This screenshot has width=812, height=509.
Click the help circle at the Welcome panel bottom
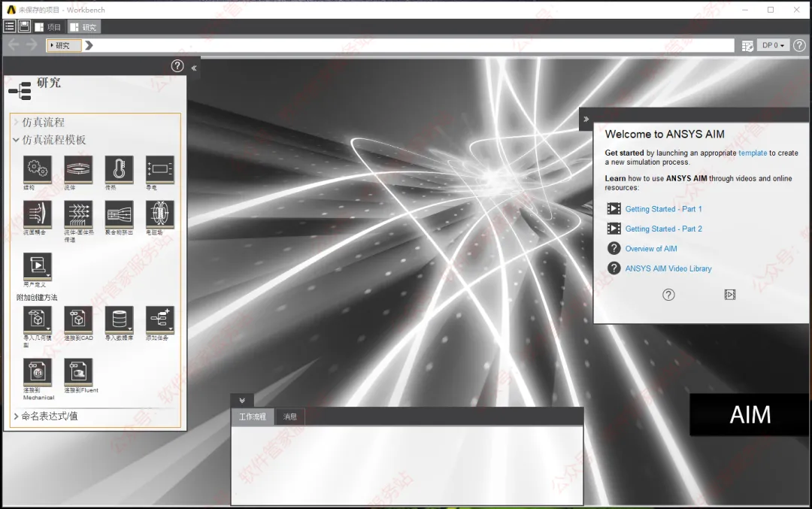(668, 295)
